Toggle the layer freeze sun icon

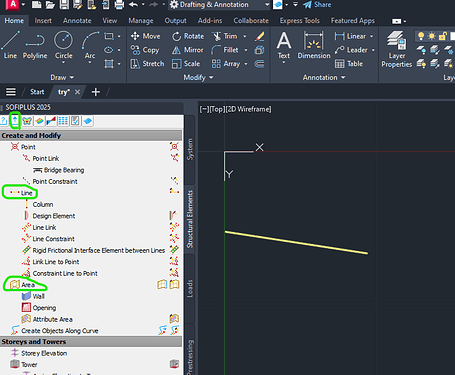coord(432,36)
